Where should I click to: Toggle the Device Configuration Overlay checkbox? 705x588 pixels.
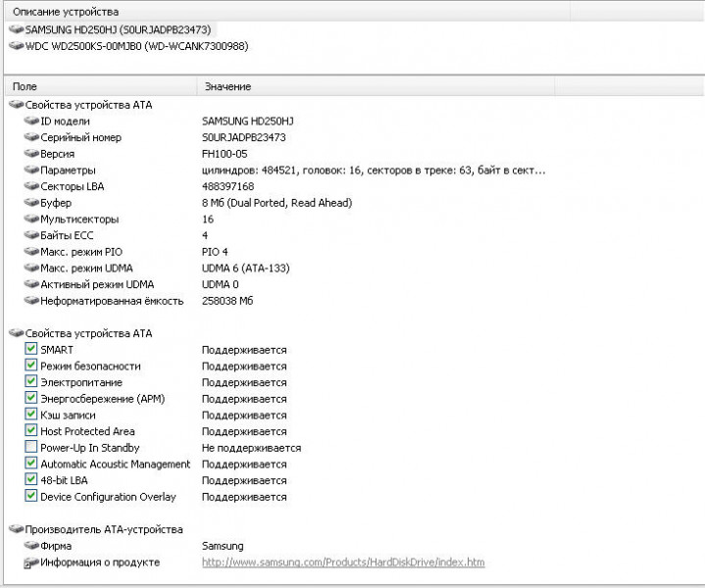30,496
